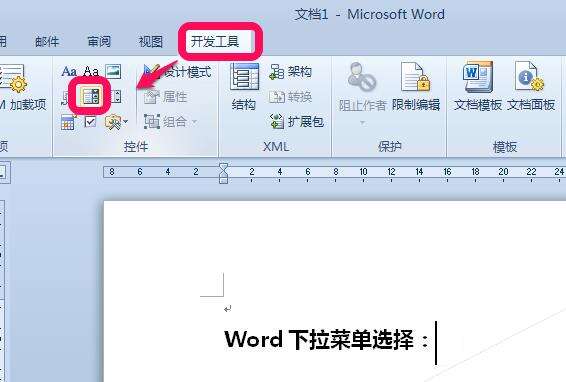The image size is (566, 382).
Task: Toggle 设计模式 (Design Mode)
Action: click(177, 72)
